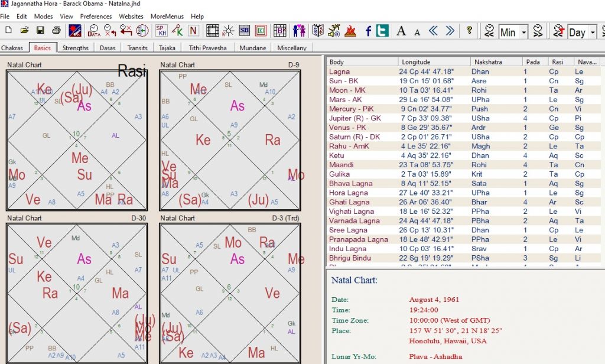
Task: Click the D-30 chart panel
Action: (77, 293)
